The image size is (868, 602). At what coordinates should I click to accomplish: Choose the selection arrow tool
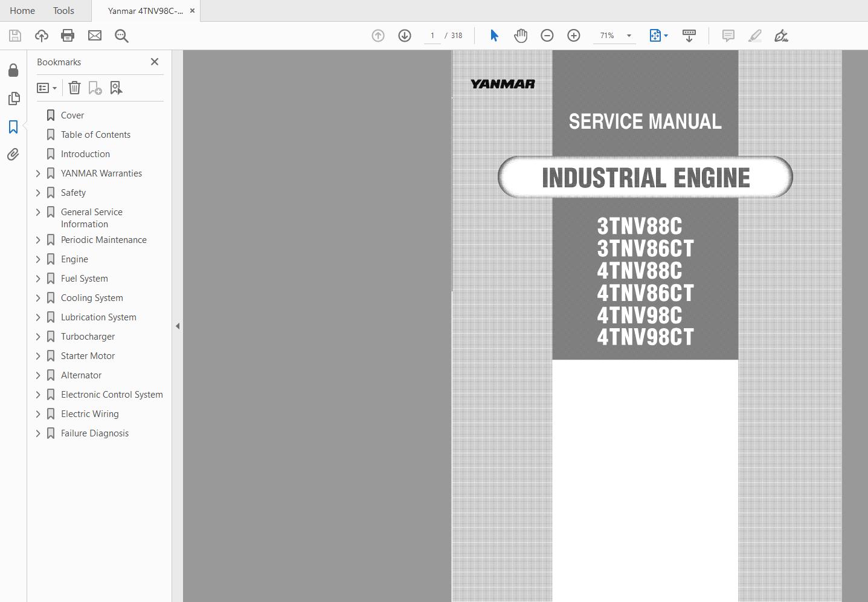494,36
